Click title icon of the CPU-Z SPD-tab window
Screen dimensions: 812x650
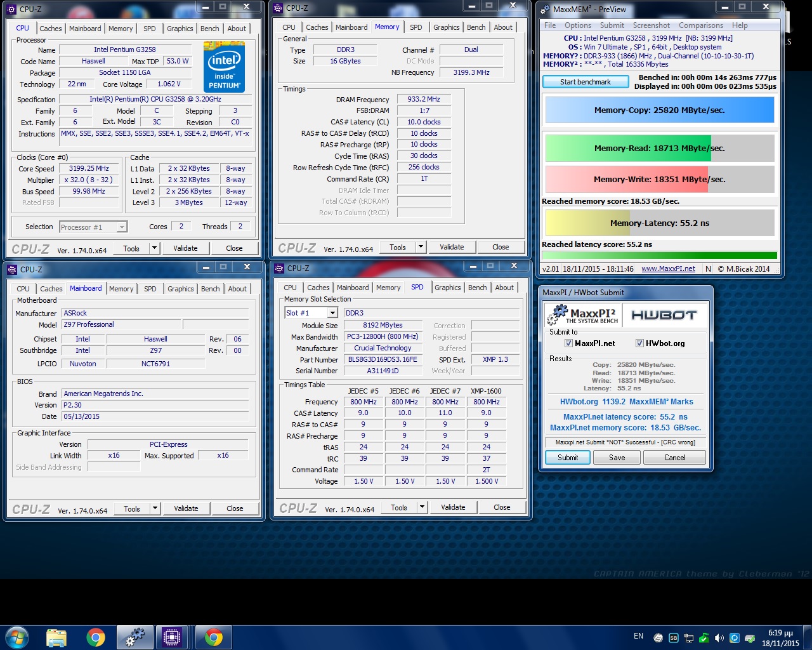coord(279,269)
